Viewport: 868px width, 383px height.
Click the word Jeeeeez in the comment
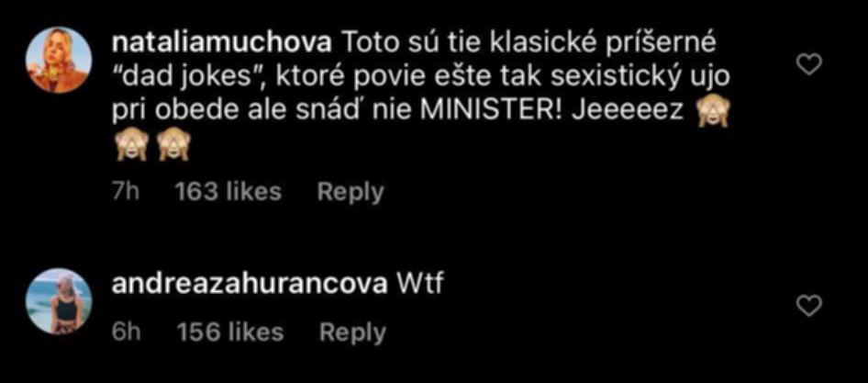(x=629, y=113)
